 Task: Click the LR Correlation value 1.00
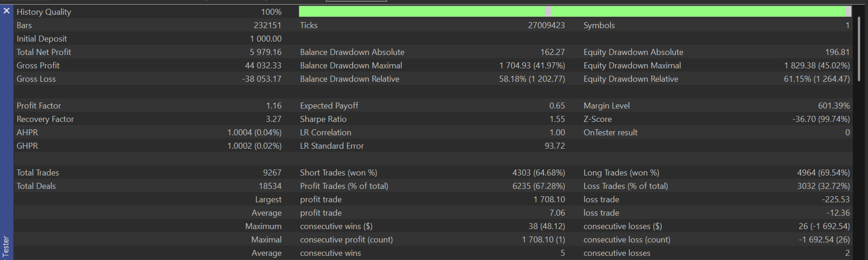point(557,133)
